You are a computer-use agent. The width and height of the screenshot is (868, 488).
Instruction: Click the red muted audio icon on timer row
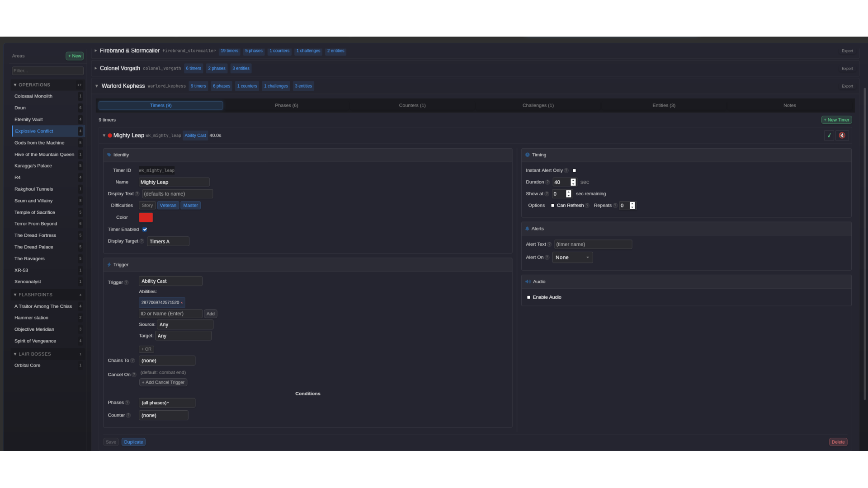tap(842, 135)
